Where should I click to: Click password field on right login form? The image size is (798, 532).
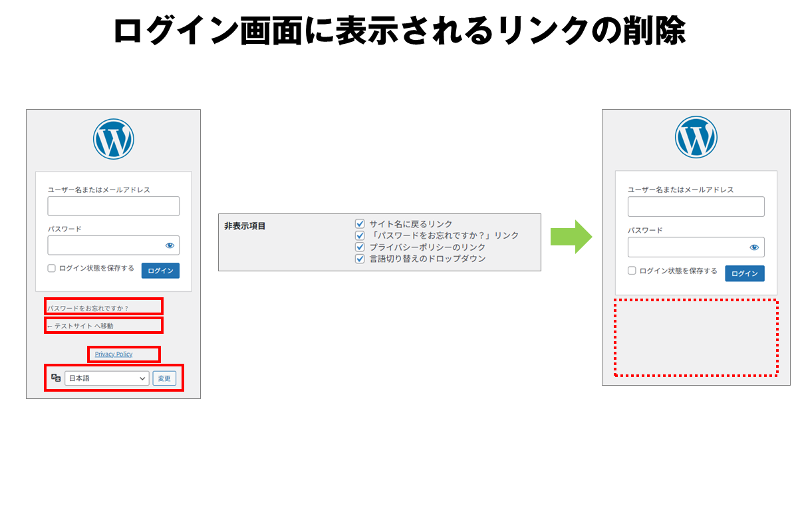696,247
